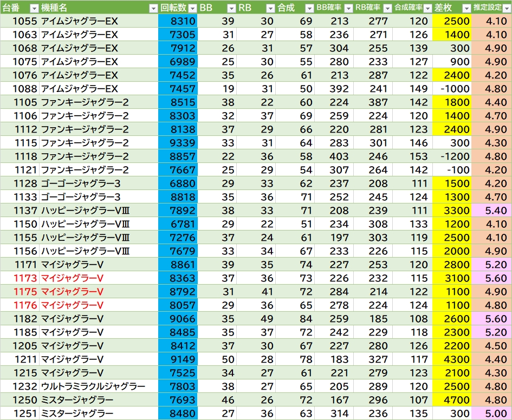This screenshot has height=420, width=512.
Task: Click the 合成確率 value 149
Action: (419, 89)
